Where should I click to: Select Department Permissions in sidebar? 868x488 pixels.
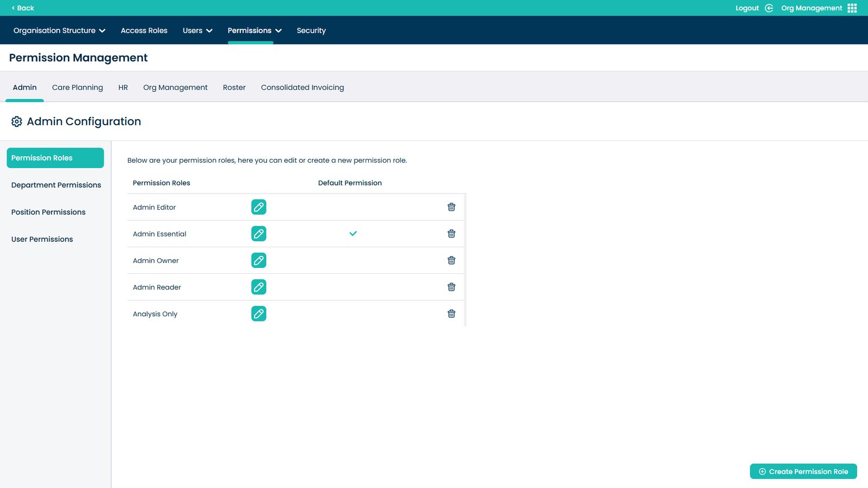pos(56,185)
